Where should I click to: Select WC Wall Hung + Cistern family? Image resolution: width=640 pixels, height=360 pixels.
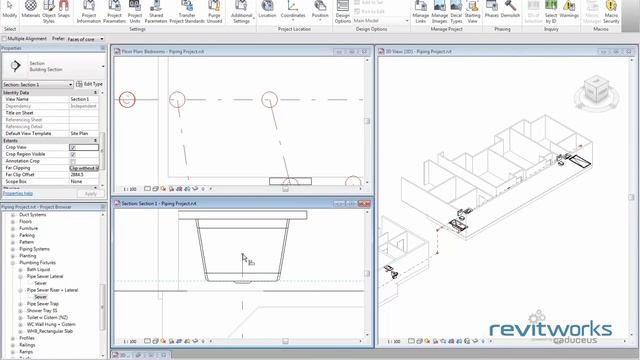click(x=51, y=324)
